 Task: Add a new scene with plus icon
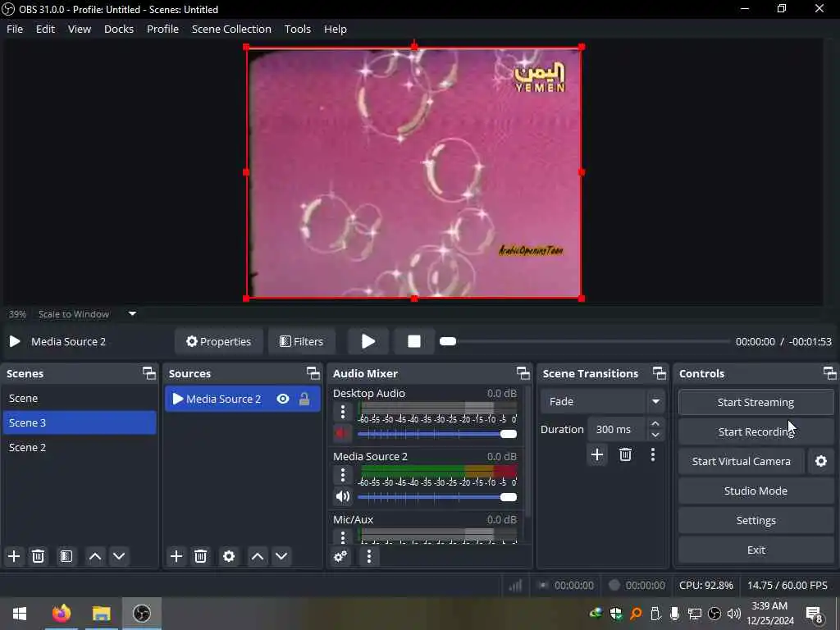tap(14, 556)
